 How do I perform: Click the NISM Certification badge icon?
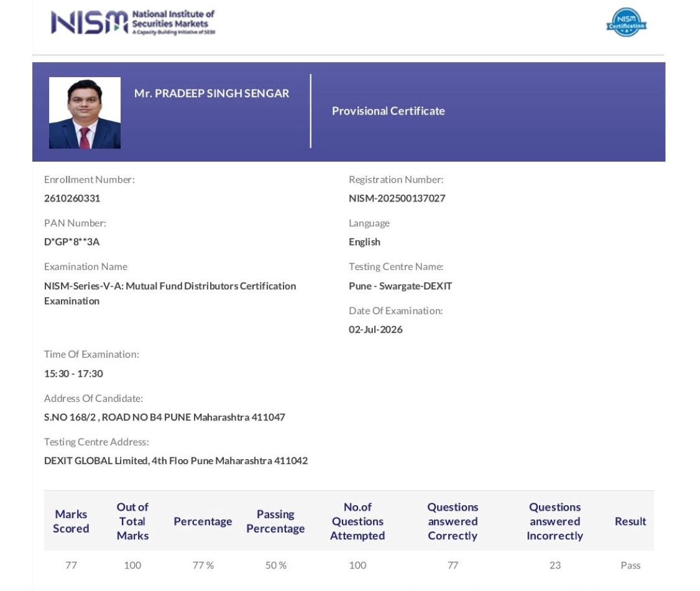click(627, 22)
